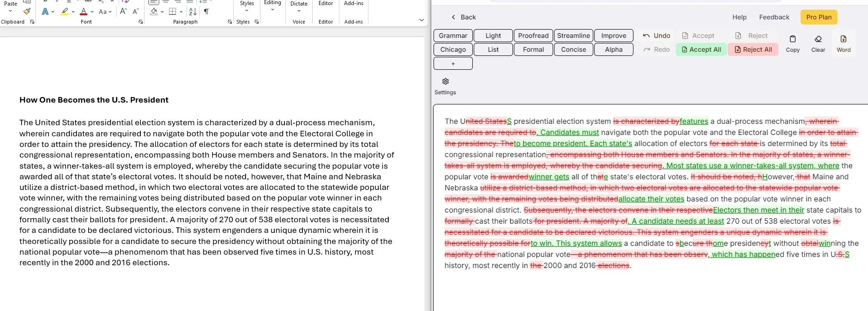
Task: Select the Formal tone mode
Action: coord(533,49)
